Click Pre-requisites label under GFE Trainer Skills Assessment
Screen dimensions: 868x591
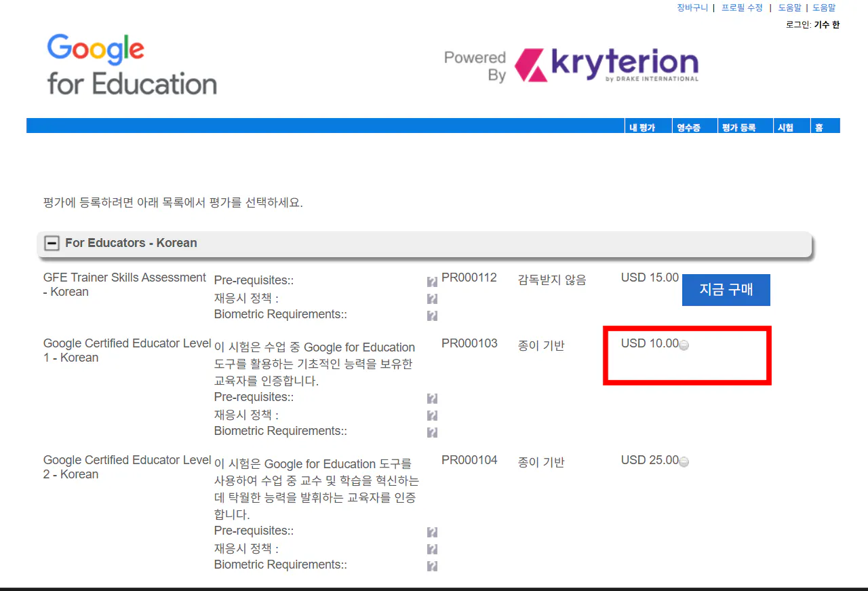[x=254, y=281]
